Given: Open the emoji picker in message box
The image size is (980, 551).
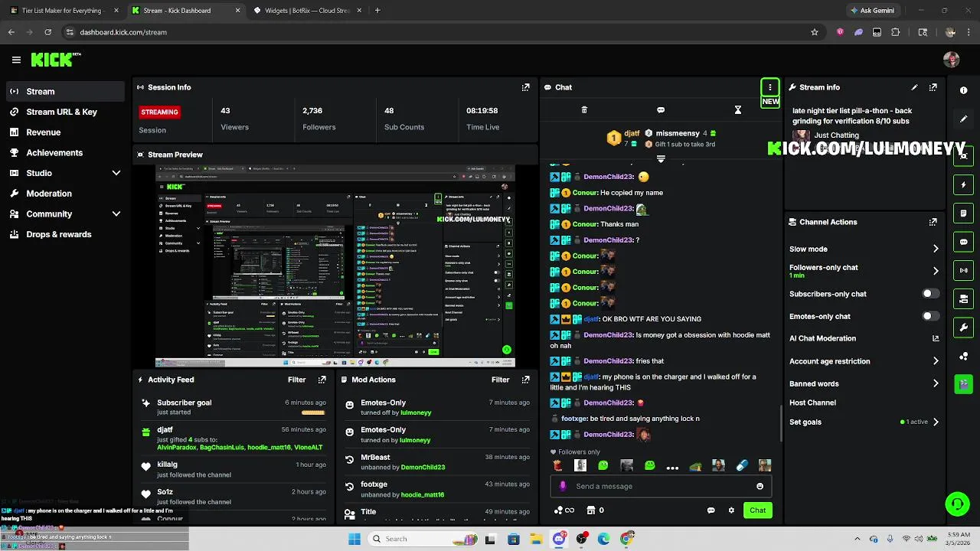Looking at the screenshot, I should point(759,486).
